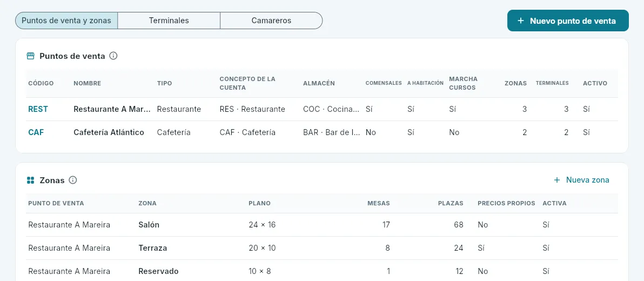Click the Restaurante A Mar... name cell
Image resolution: width=644 pixels, height=281 pixels.
[112, 109]
